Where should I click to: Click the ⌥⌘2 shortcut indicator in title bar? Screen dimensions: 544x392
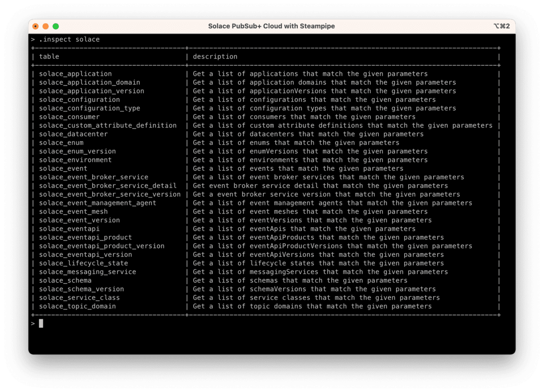point(501,26)
